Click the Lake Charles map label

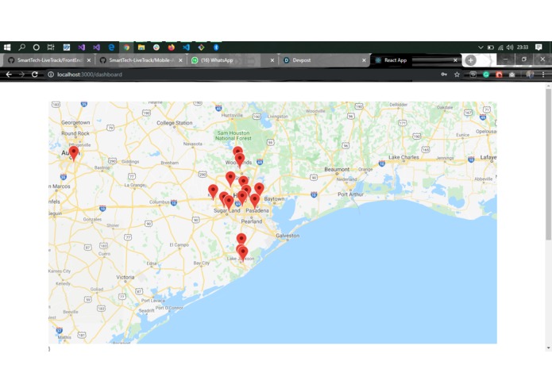(403, 157)
